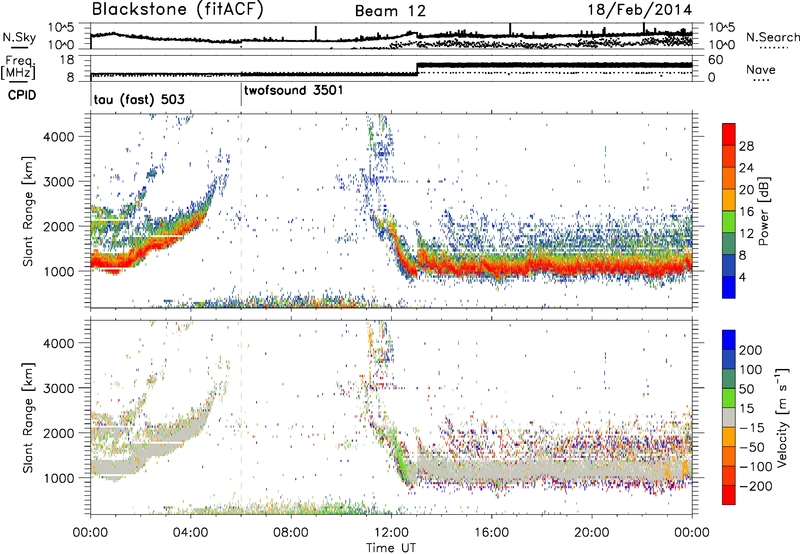Viewport: 800px width, 554px height.
Task: Click the 'Freq. [MHz]' axis label
Action: click(x=19, y=68)
